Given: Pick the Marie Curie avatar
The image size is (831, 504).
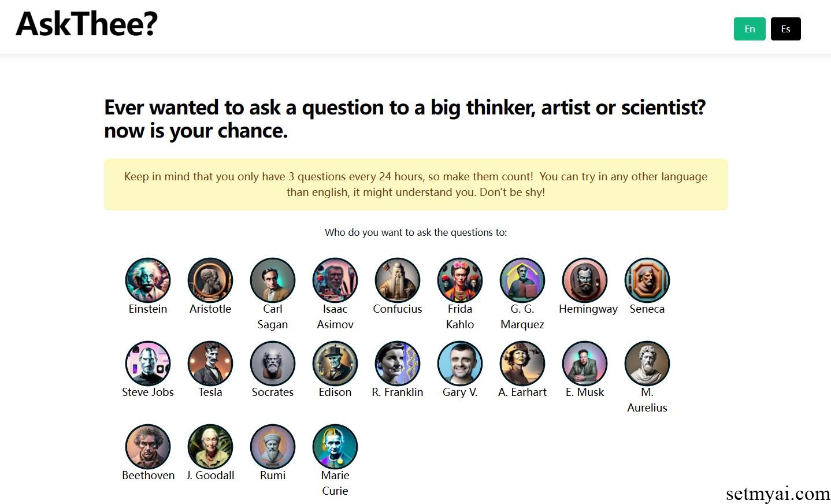Looking at the screenshot, I should (x=335, y=447).
